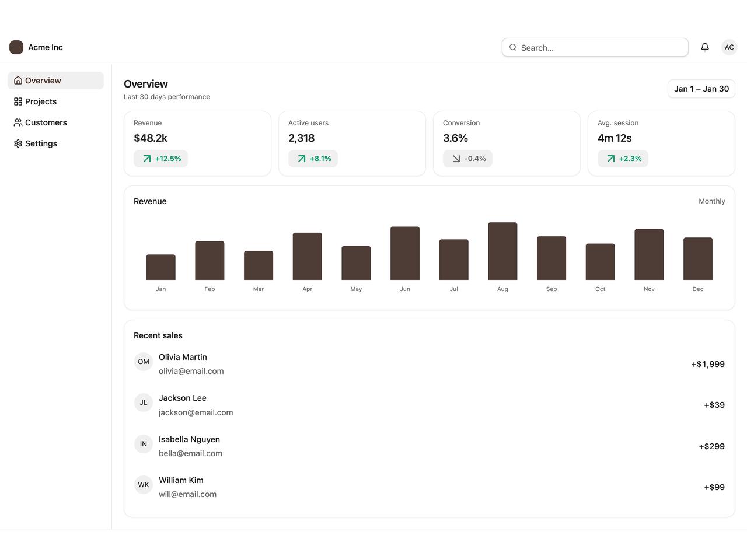Select the Feb bar in Revenue chart

coord(210,260)
